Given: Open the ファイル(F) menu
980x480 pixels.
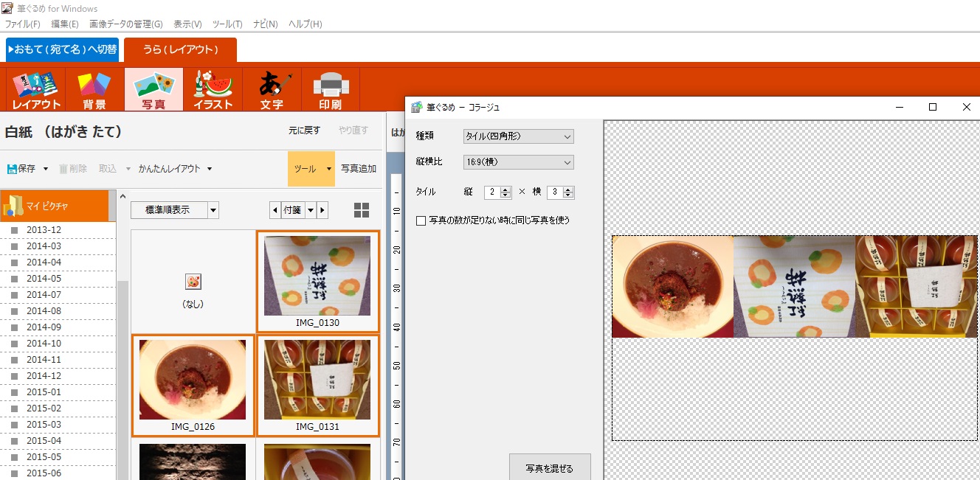Looking at the screenshot, I should pyautogui.click(x=23, y=24).
